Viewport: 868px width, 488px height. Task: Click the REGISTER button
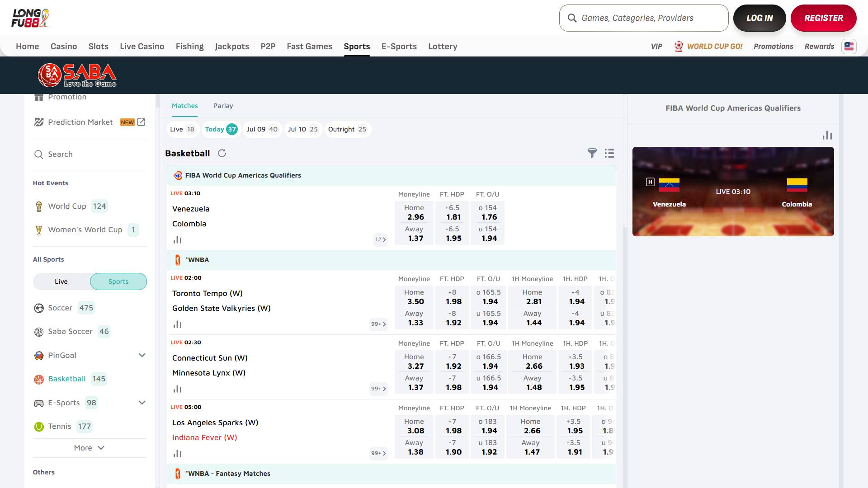pyautogui.click(x=824, y=18)
